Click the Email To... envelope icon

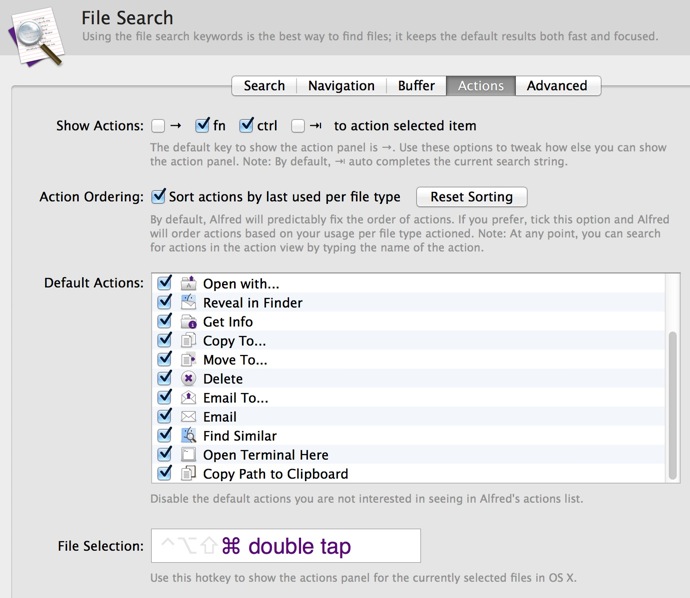pos(188,397)
